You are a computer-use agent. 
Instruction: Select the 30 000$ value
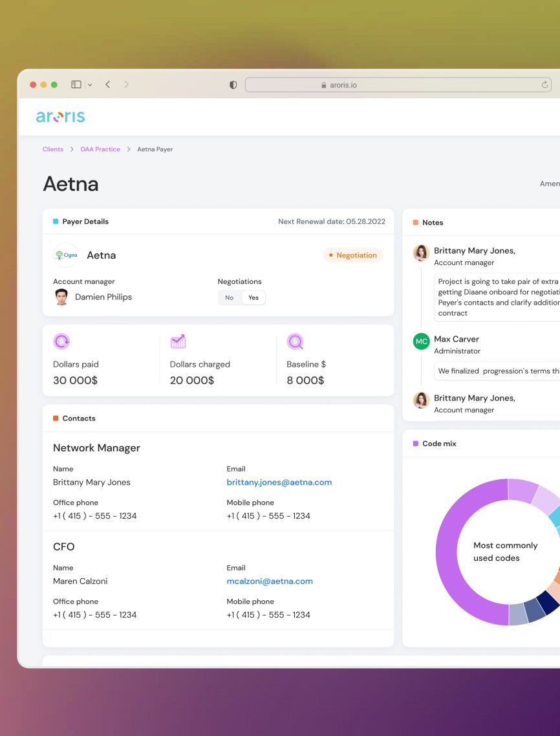point(75,380)
